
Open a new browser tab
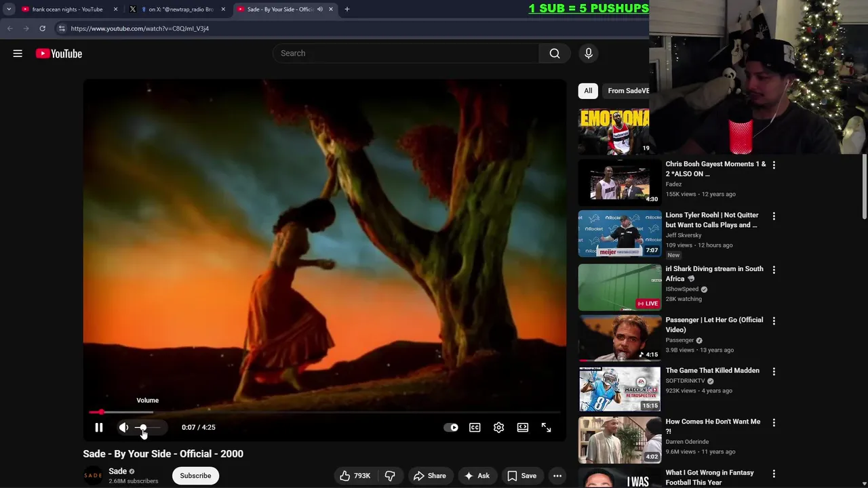point(347,9)
